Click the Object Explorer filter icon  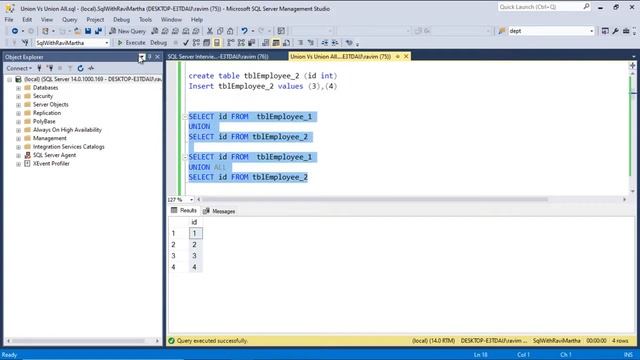coord(70,68)
